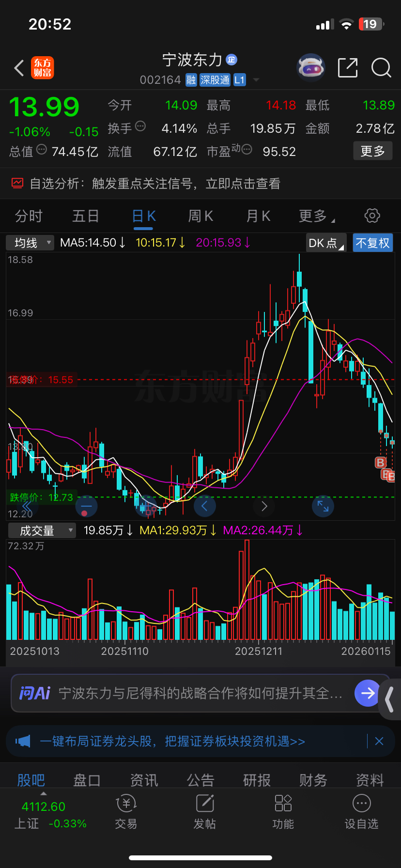Move chart cursor right arrow
401x868 pixels.
point(264,507)
